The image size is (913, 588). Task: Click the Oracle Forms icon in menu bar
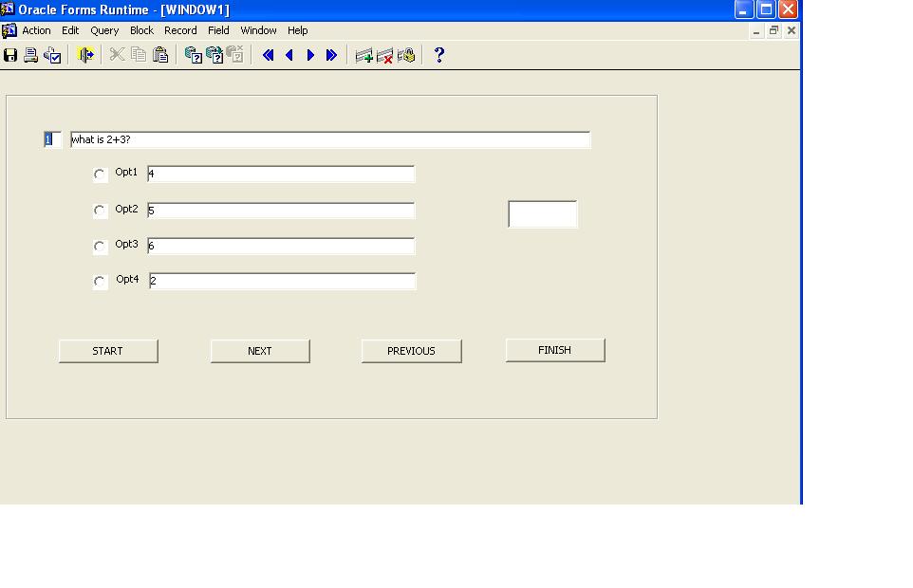(9, 30)
